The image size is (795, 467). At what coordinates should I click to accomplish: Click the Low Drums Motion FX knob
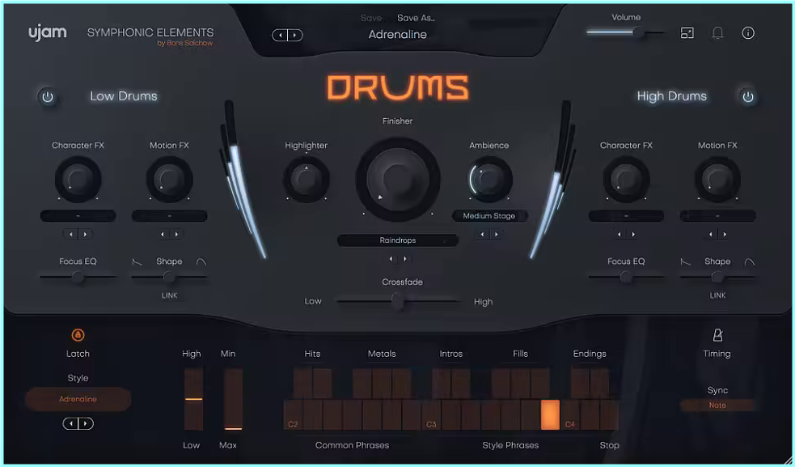pyautogui.click(x=169, y=179)
